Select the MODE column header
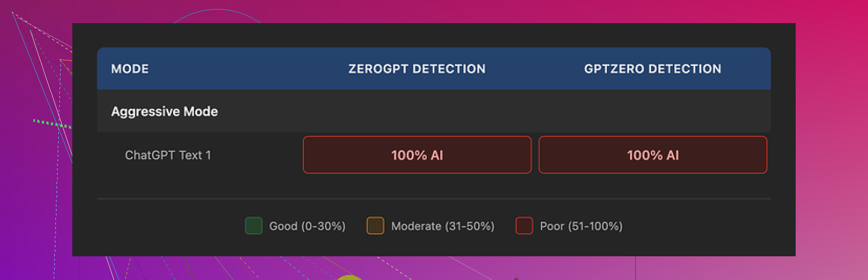Image resolution: width=868 pixels, height=280 pixels. pos(130,69)
